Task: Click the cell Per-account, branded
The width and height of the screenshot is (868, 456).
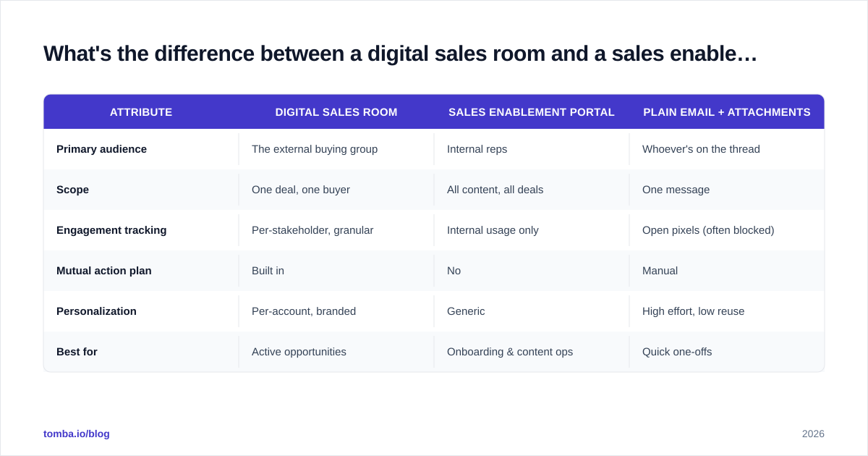Action: 304,311
